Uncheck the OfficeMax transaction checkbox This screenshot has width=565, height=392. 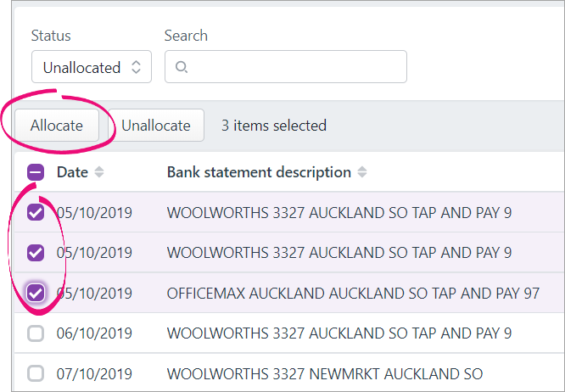36,293
